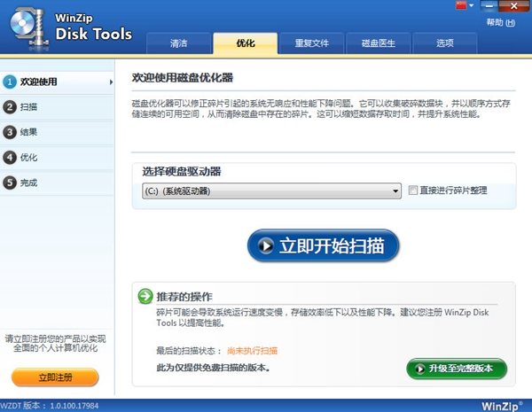This screenshot has width=532, height=412.
Task: Open the hard drive selection dropdown
Action: [271, 190]
